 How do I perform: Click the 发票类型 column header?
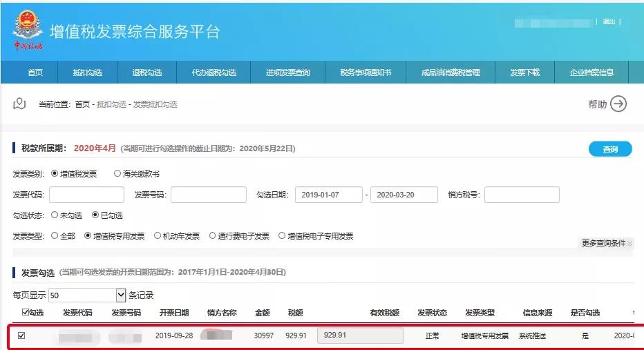[x=480, y=313]
